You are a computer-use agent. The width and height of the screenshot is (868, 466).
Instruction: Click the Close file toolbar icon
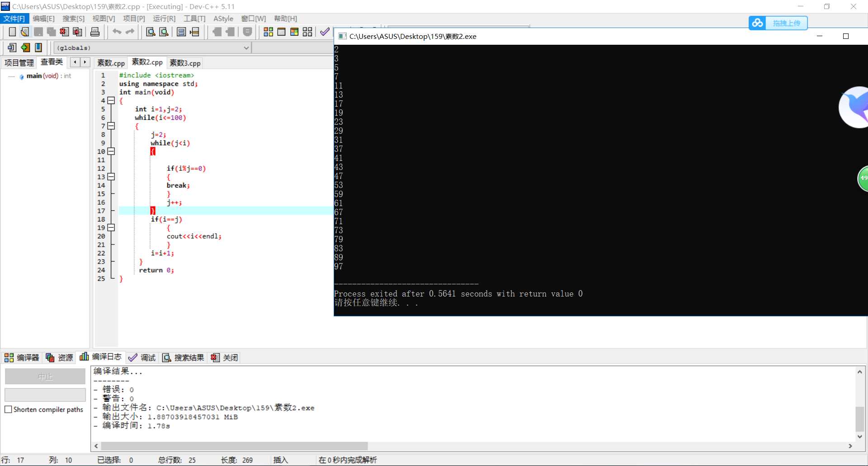pyautogui.click(x=64, y=32)
